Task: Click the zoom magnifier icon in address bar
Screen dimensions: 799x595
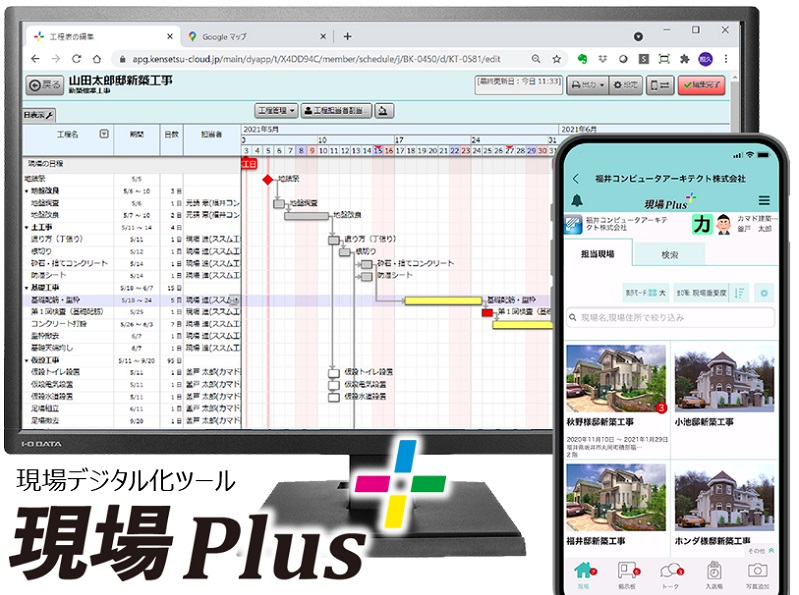Action: 536,59
